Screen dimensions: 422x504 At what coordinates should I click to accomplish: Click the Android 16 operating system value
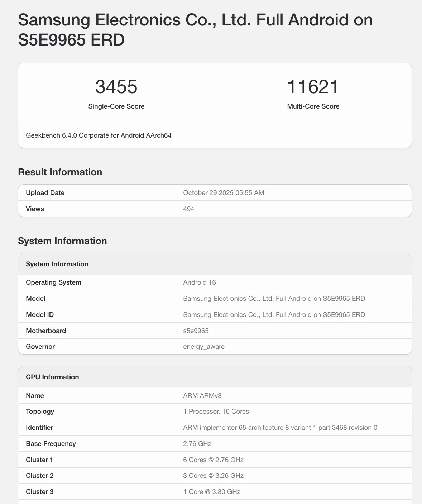(199, 282)
